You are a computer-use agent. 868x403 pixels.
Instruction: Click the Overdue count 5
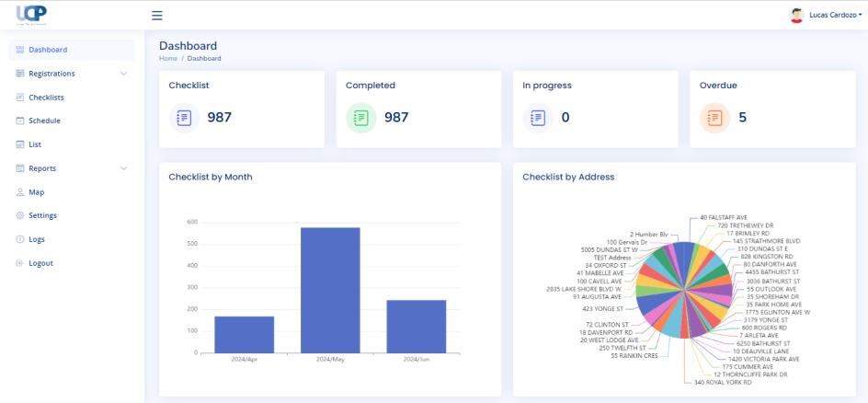(742, 118)
